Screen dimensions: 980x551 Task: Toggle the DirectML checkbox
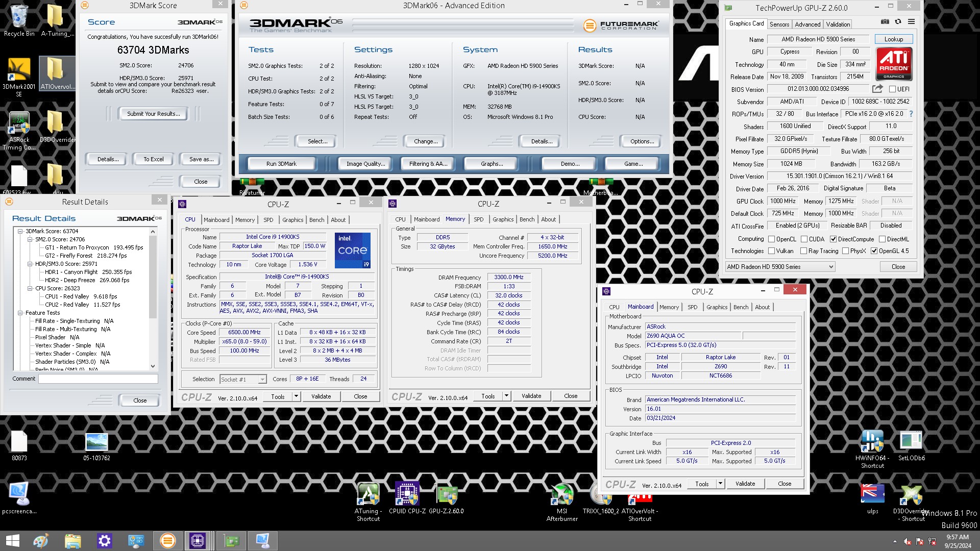[882, 239]
